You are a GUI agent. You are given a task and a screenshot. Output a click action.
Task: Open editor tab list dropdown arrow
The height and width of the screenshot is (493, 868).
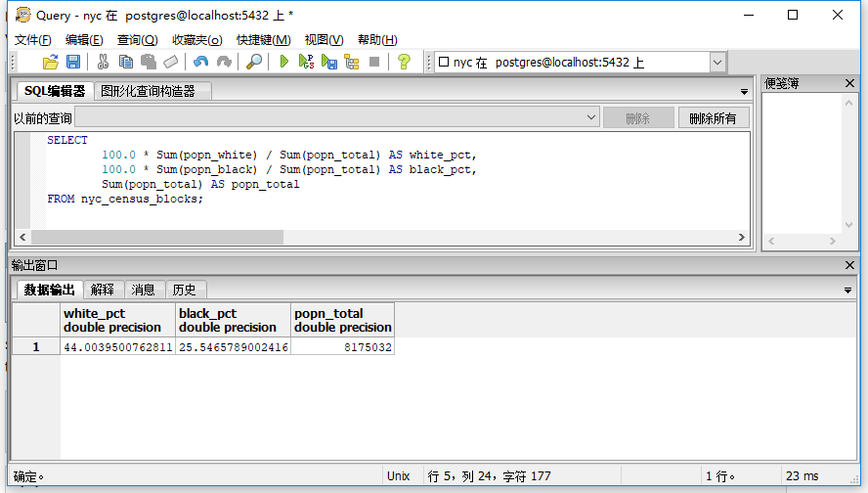[x=744, y=92]
